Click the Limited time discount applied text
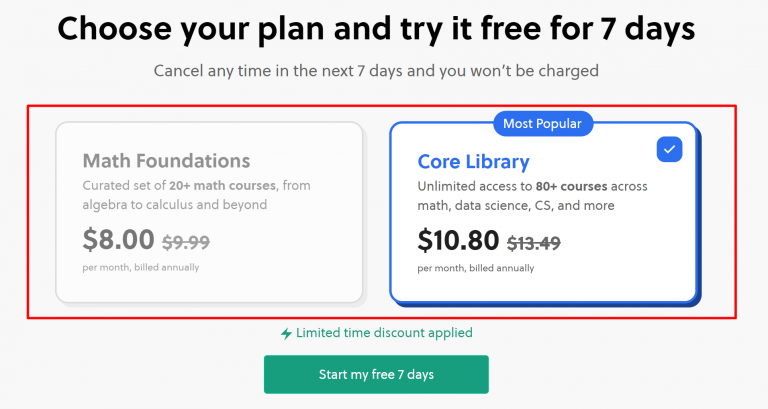768x409 pixels. [x=384, y=333]
